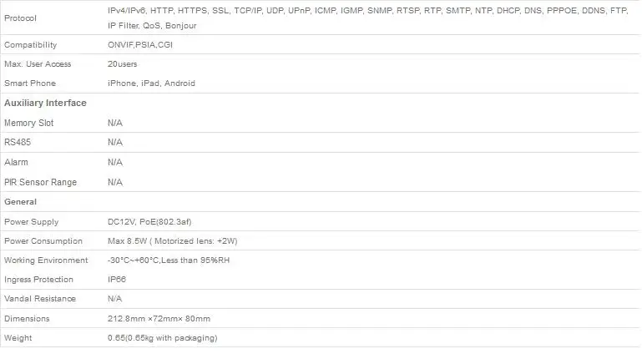Select iPhone, iPad, Android text
642x364 pixels.
coord(151,83)
